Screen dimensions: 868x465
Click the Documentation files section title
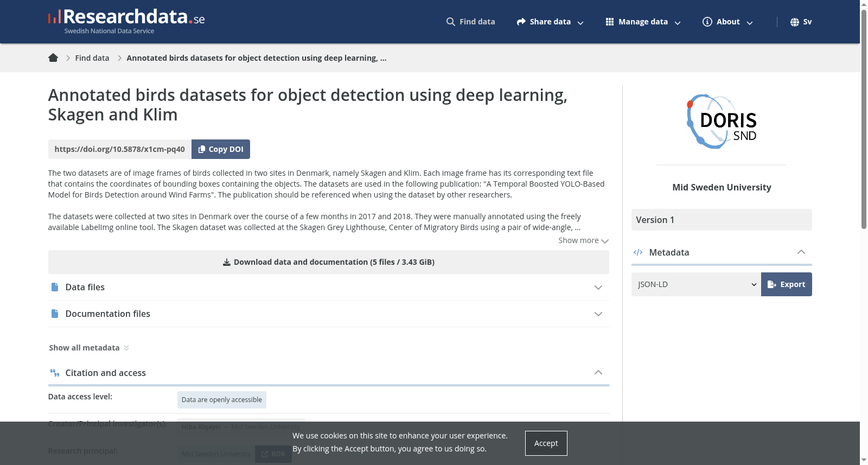tap(108, 314)
